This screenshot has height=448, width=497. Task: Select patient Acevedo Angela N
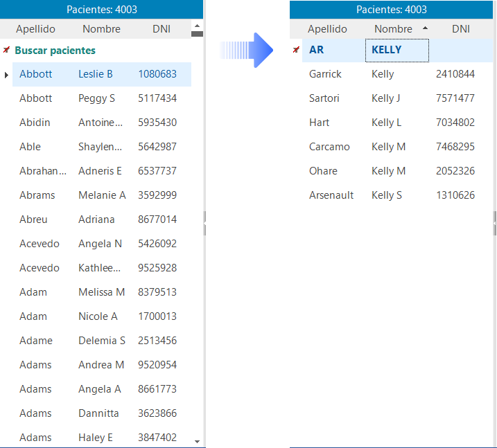click(x=102, y=244)
